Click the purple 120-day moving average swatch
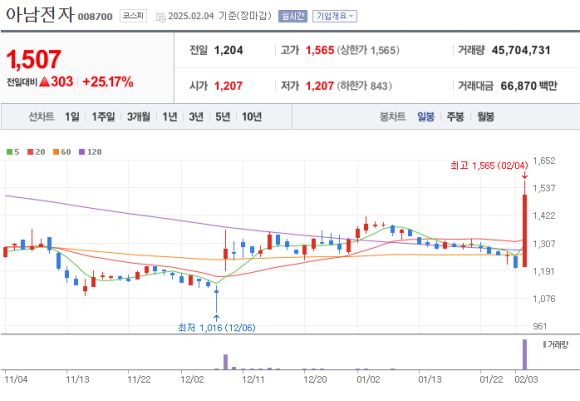The height and width of the screenshot is (401, 580). (x=82, y=152)
